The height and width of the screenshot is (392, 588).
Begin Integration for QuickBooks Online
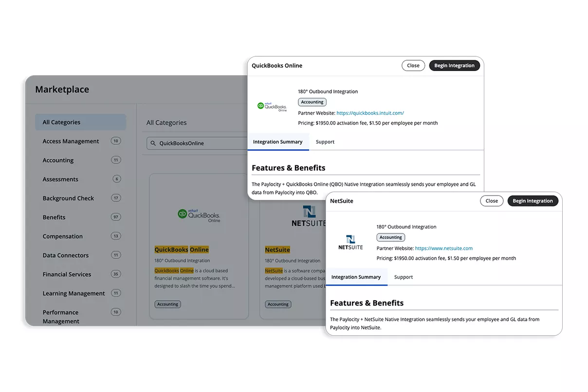pyautogui.click(x=454, y=66)
